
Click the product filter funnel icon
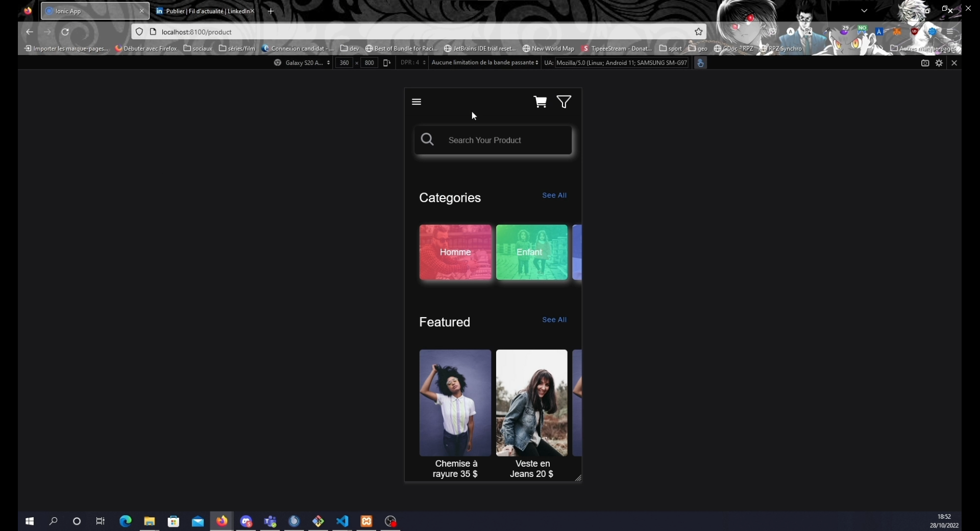pyautogui.click(x=564, y=102)
